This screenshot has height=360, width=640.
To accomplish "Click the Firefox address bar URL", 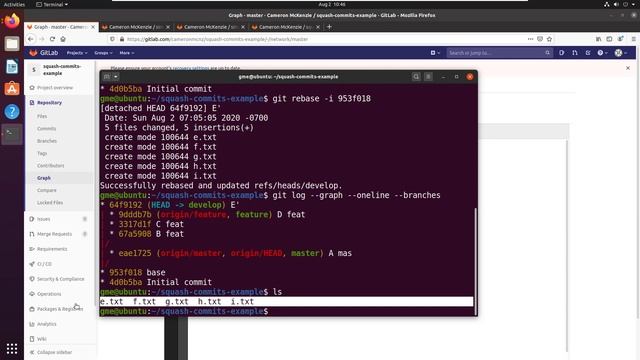I will point(218,39).
